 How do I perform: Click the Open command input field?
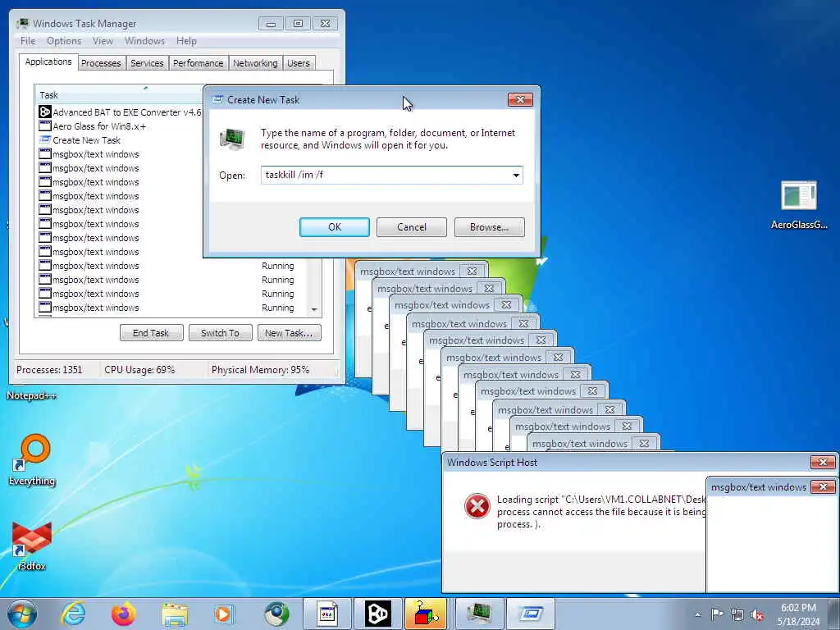tap(391, 176)
